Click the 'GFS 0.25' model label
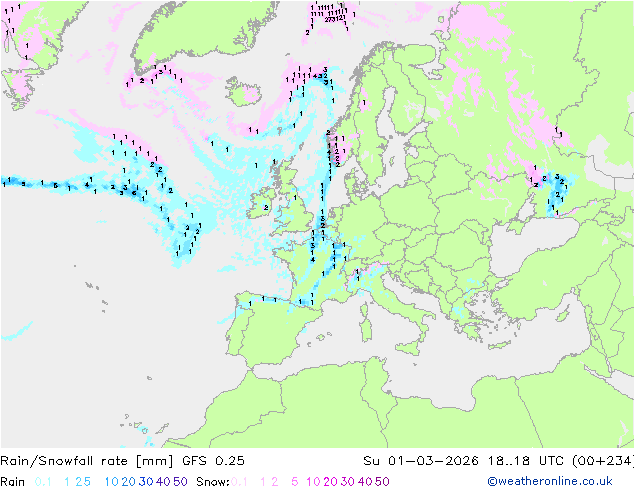Viewport: 634px width, 490px height. (x=213, y=461)
